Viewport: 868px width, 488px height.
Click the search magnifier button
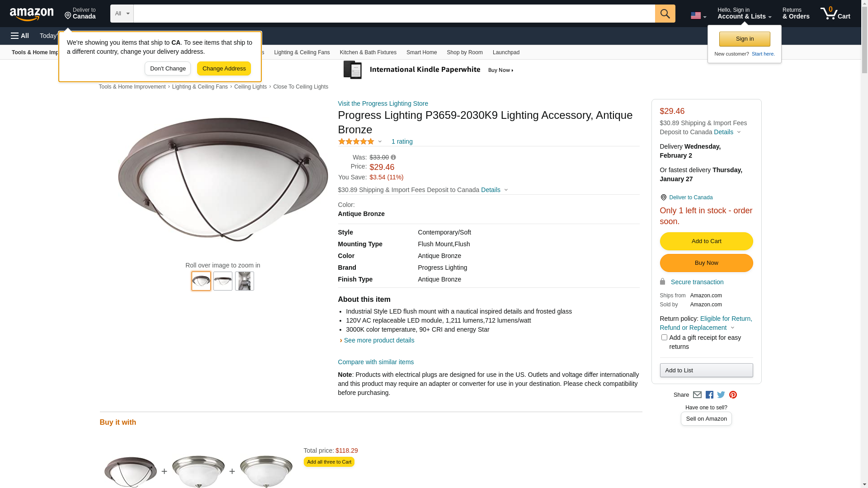[x=665, y=14]
